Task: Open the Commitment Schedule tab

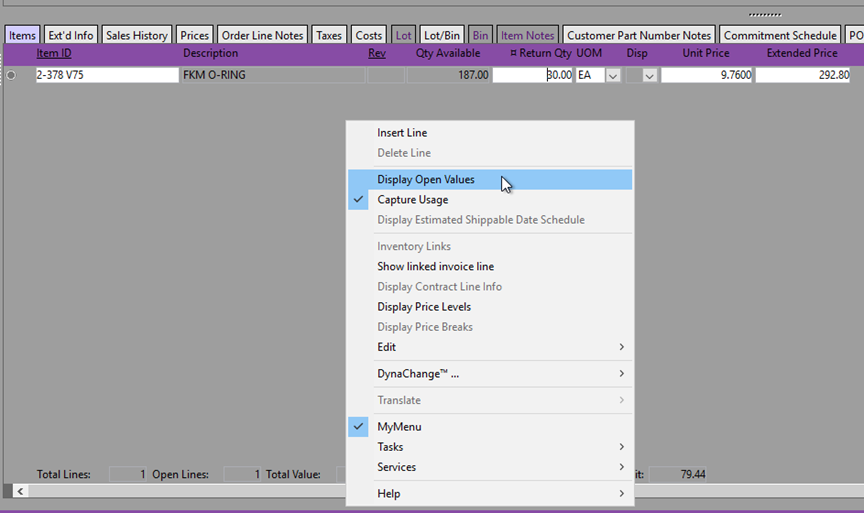Action: [x=779, y=35]
